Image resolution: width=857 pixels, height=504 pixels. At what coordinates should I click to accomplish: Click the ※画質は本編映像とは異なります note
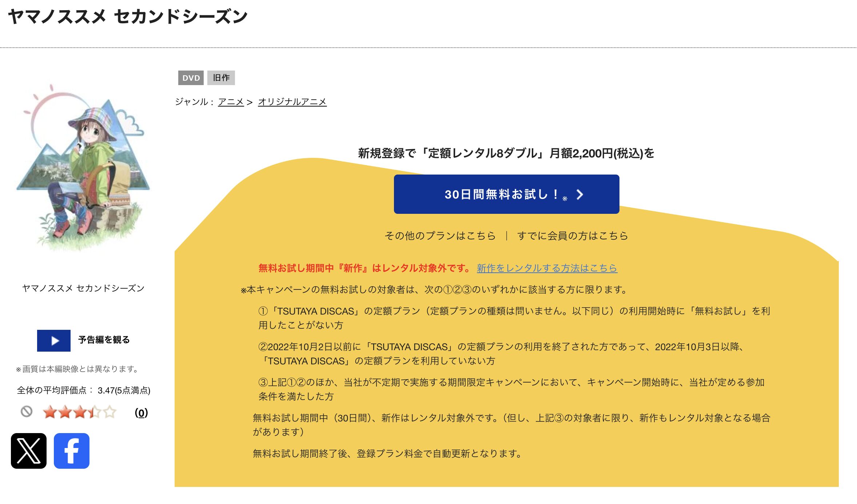pyautogui.click(x=78, y=369)
